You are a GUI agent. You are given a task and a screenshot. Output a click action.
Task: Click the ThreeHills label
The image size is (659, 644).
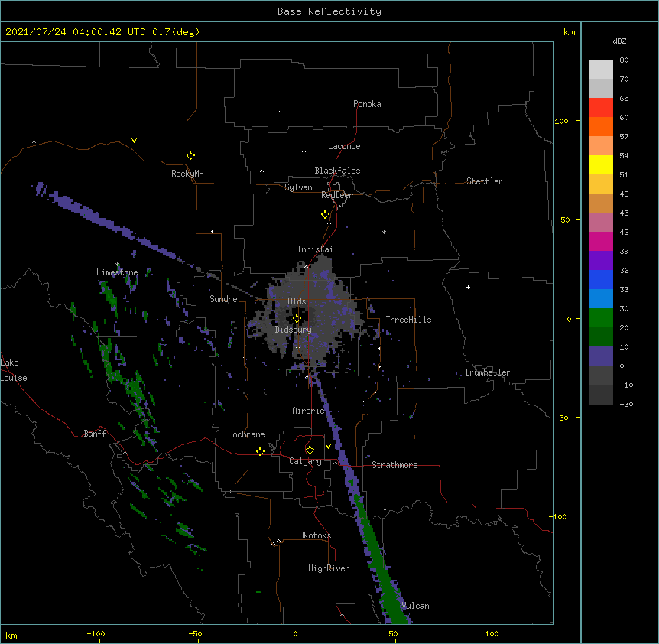pos(408,320)
